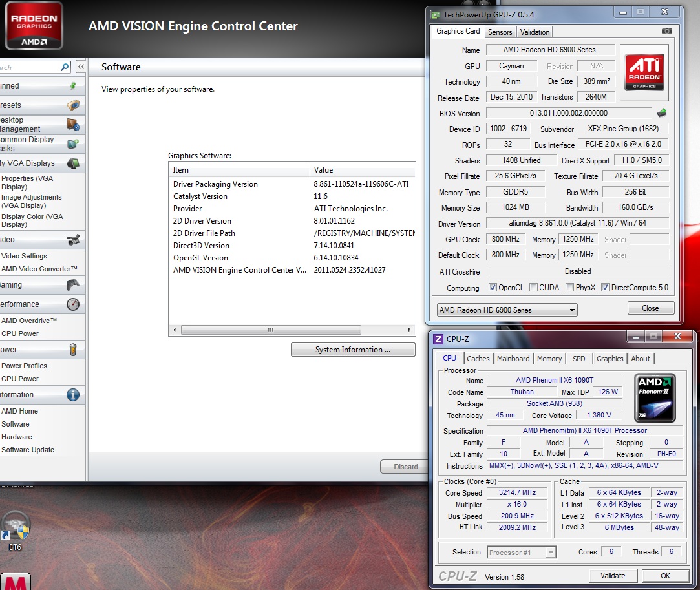Screen dimensions: 700x590
Task: Open the Video section camera icon
Action: pos(73,240)
